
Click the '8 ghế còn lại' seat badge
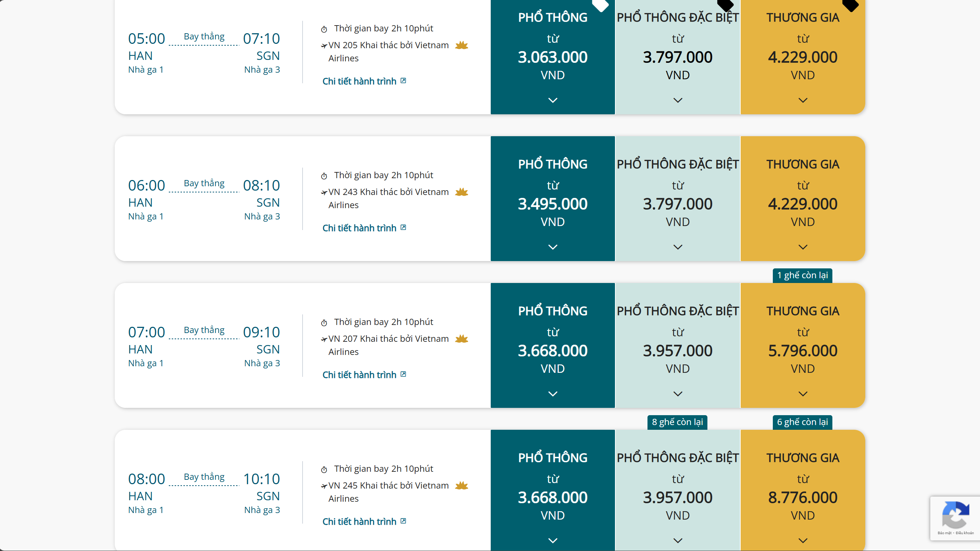tap(677, 422)
